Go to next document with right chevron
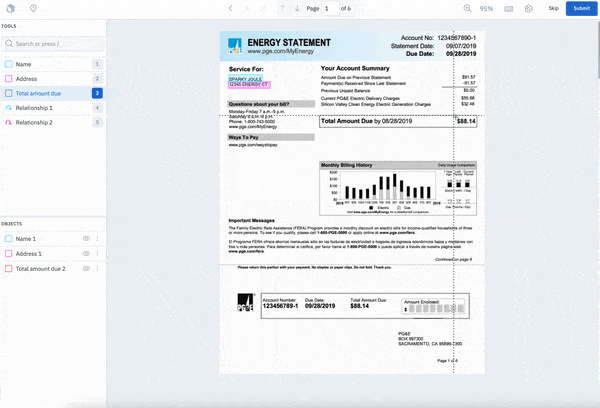The height and width of the screenshot is (408, 600). 247,8
